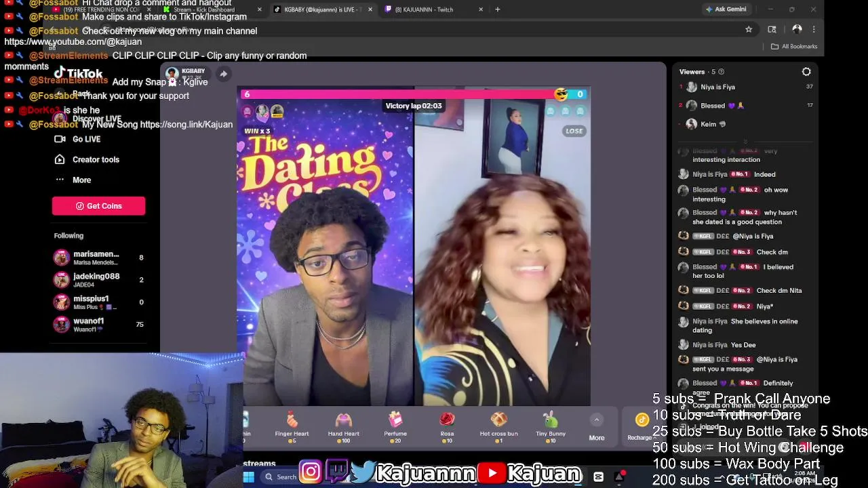868x488 pixels.
Task: Open Windows Start menu
Action: [x=249, y=477]
